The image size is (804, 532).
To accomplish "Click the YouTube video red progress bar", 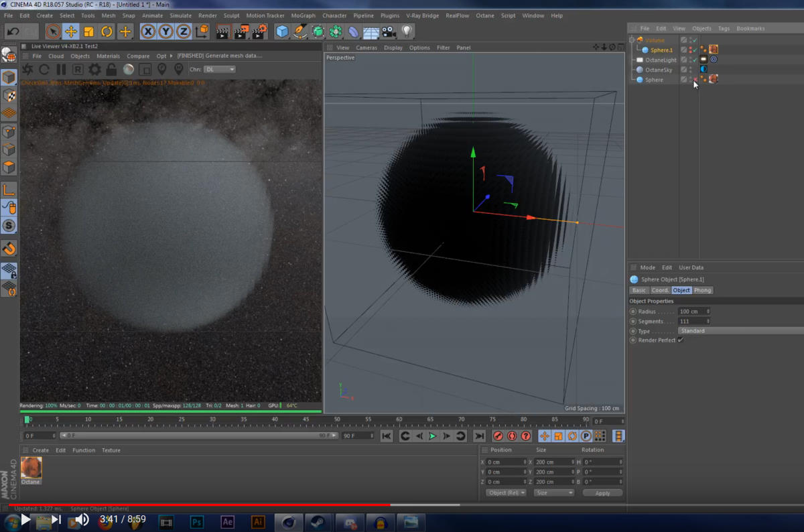I will [201, 505].
